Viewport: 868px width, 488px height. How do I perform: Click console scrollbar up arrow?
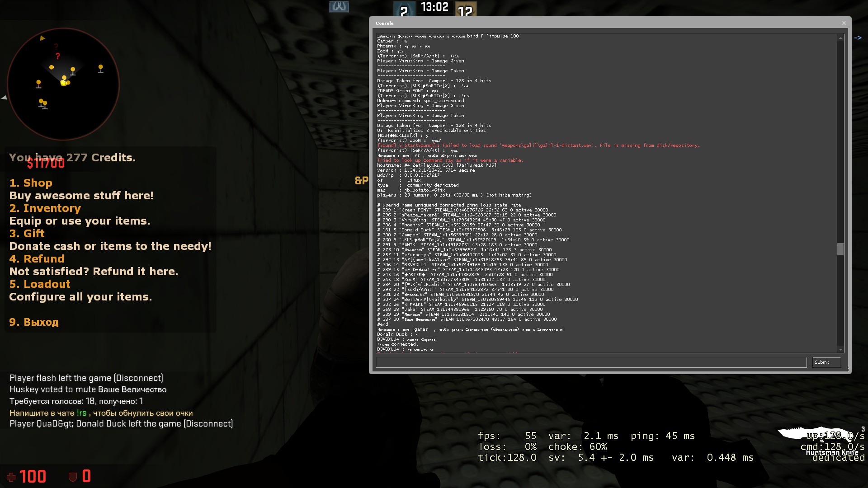tap(840, 38)
